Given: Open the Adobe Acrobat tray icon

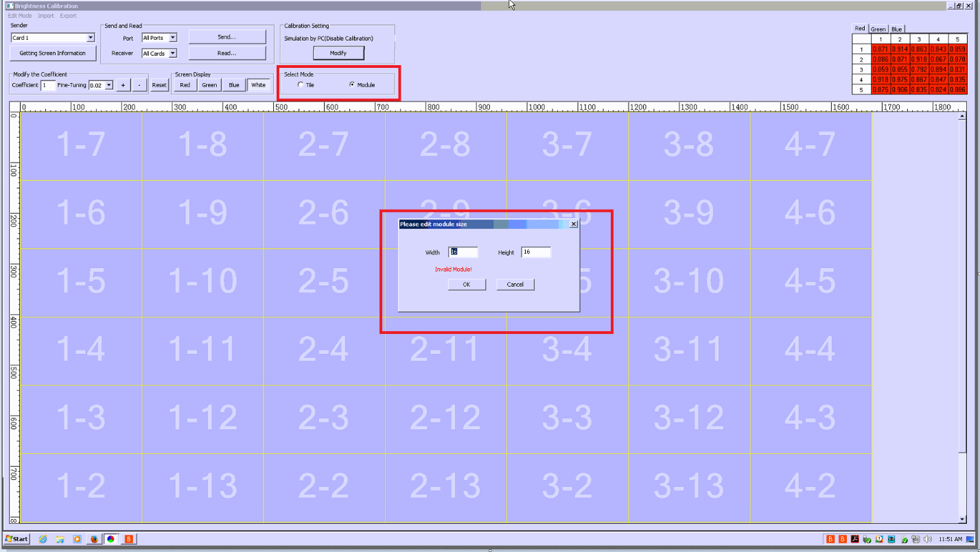Looking at the screenshot, I should pyautogui.click(x=854, y=539).
